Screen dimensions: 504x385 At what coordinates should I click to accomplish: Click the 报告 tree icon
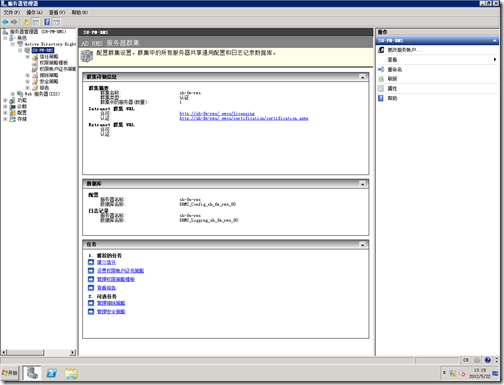click(x=35, y=88)
